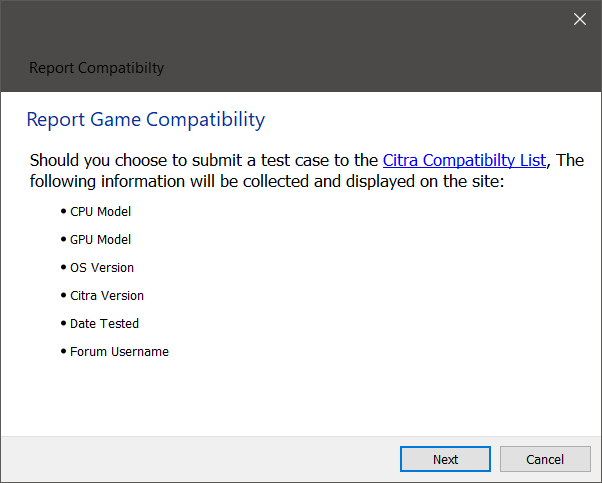Select the OS Version list entry
This screenshot has height=483, width=602.
click(102, 268)
